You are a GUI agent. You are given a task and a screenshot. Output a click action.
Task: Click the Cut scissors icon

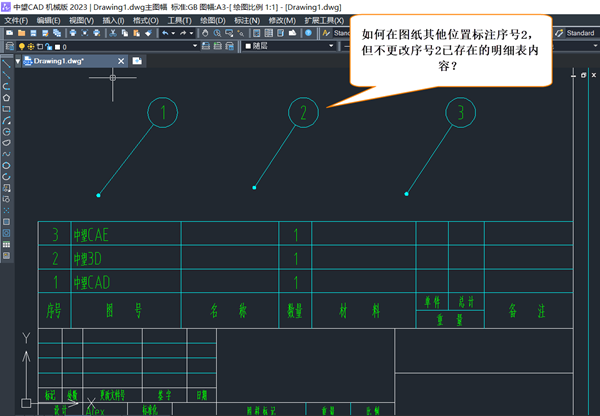pos(113,33)
